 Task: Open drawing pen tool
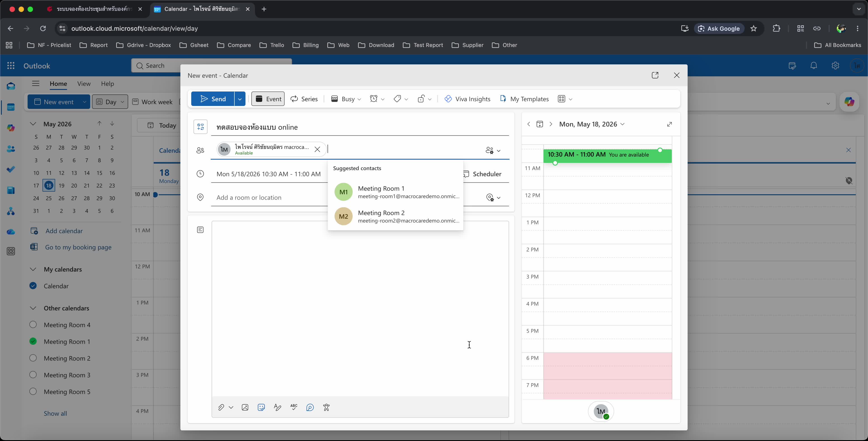pos(277,408)
